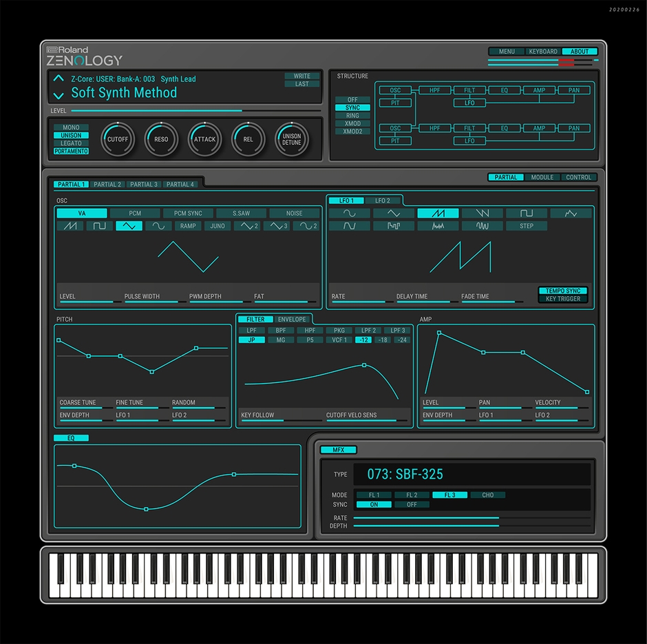The width and height of the screenshot is (647, 644).
Task: Choose the triangle 2 OSC waveform
Action: [247, 226]
